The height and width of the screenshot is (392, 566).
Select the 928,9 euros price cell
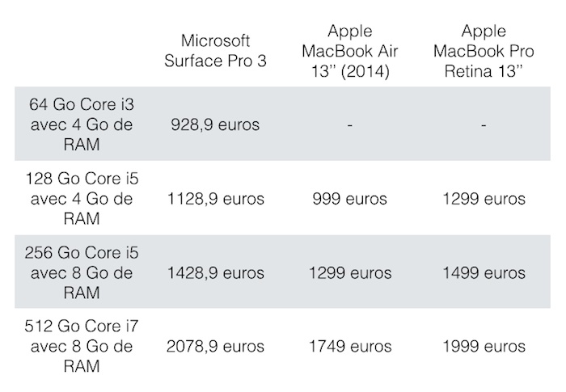[215, 125]
